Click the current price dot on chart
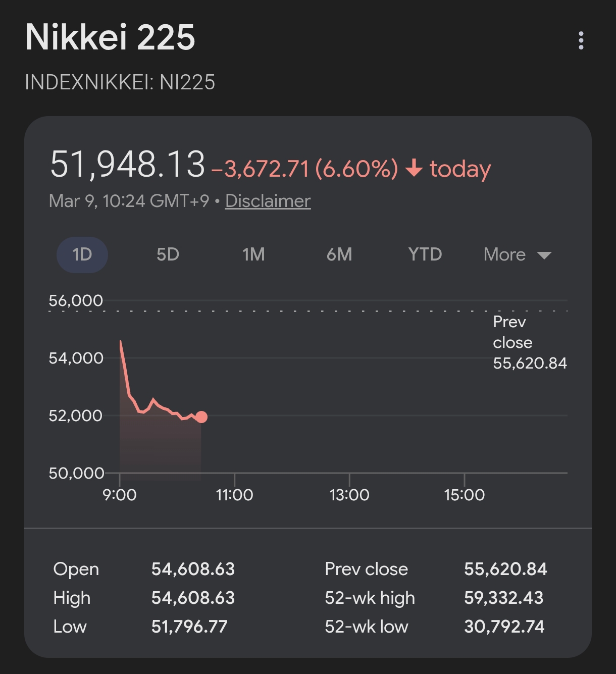Image resolution: width=616 pixels, height=674 pixels. (201, 417)
